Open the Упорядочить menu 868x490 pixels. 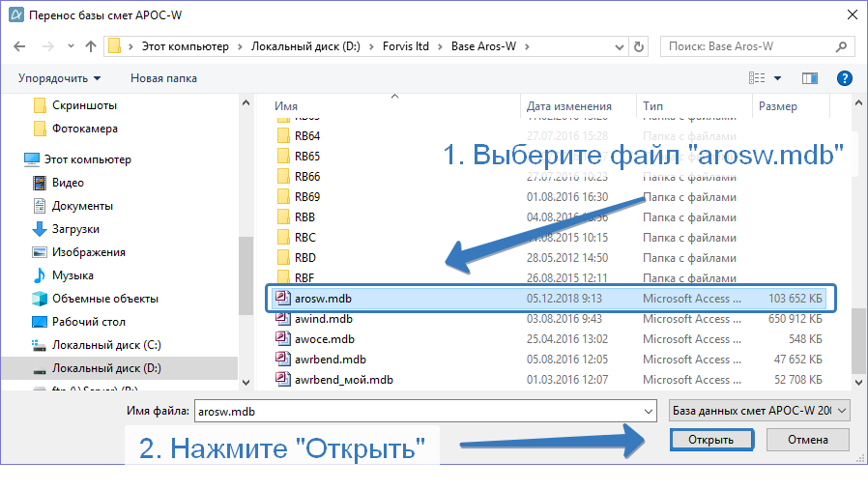[x=59, y=78]
